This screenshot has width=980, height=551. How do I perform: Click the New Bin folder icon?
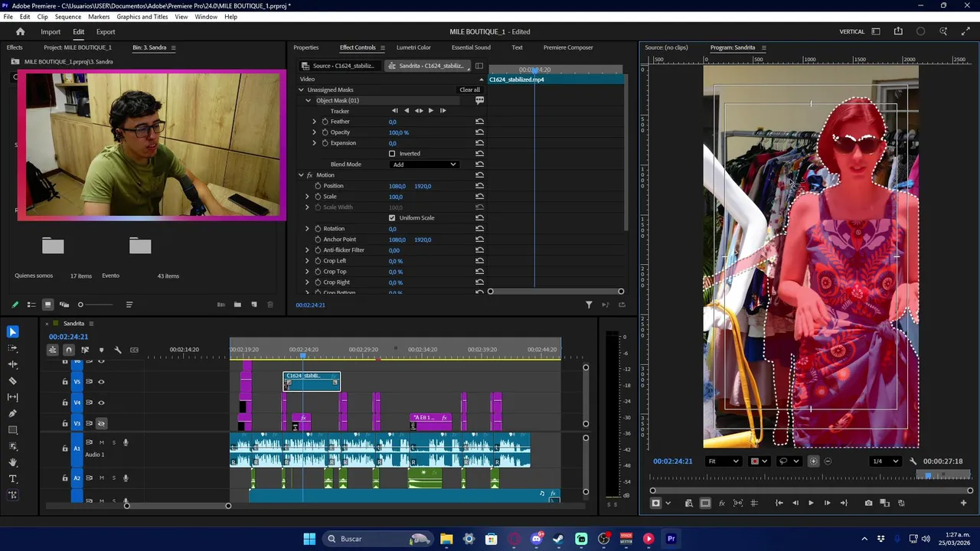pos(237,305)
